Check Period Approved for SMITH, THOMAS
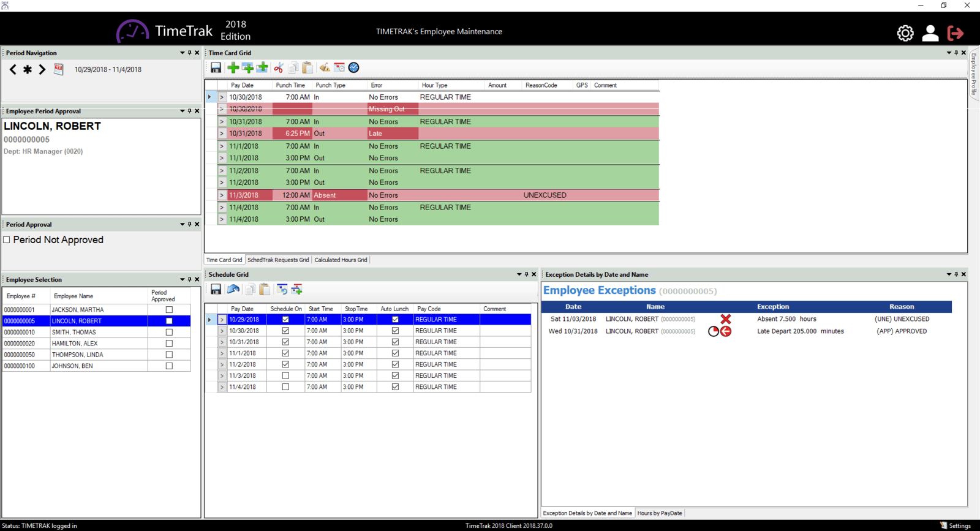This screenshot has height=531, width=980. 169,333
